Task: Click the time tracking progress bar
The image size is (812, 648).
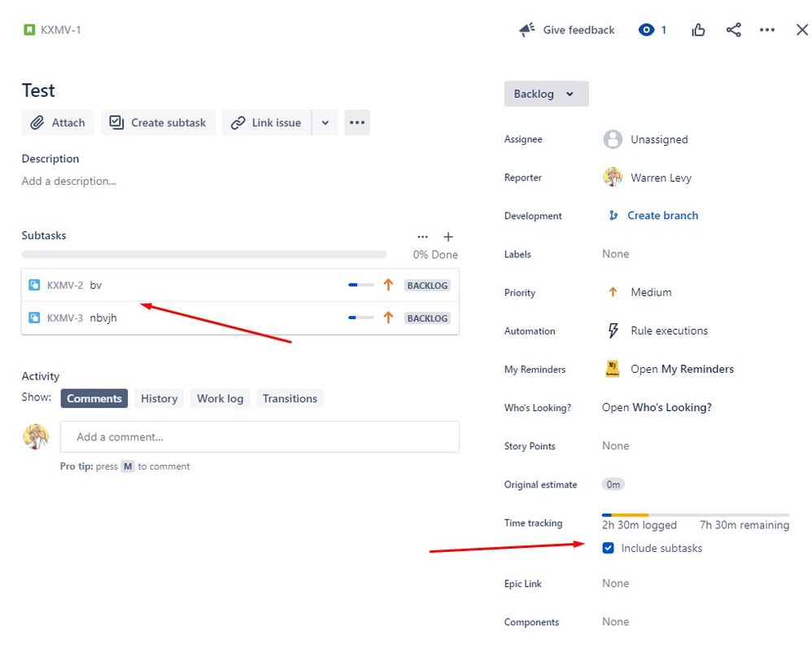Action: tap(696, 514)
